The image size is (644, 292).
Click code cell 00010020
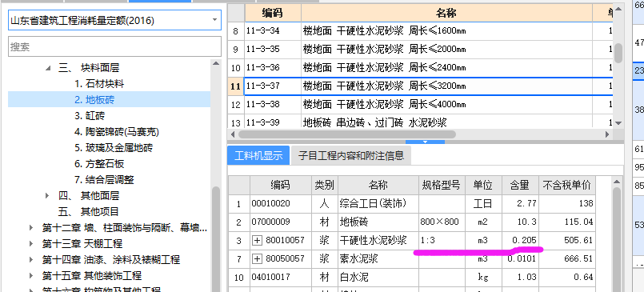tap(281, 203)
